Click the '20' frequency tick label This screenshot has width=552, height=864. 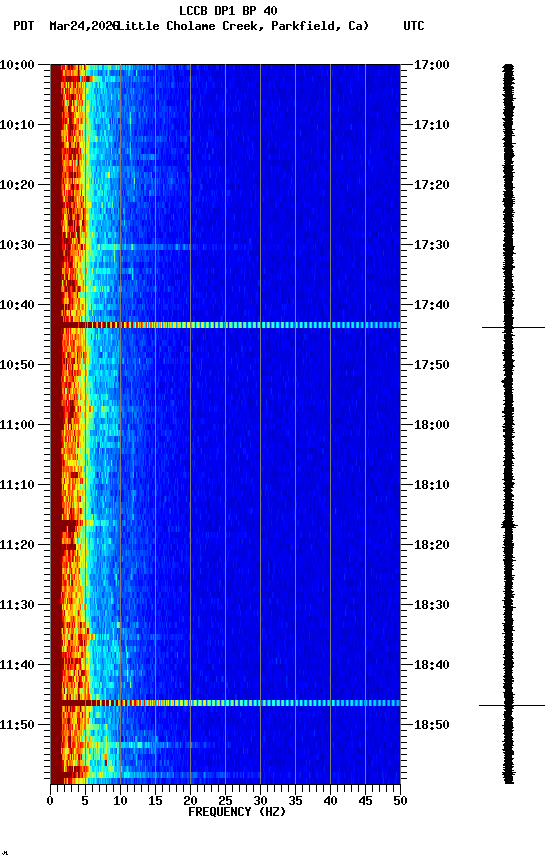pyautogui.click(x=191, y=802)
